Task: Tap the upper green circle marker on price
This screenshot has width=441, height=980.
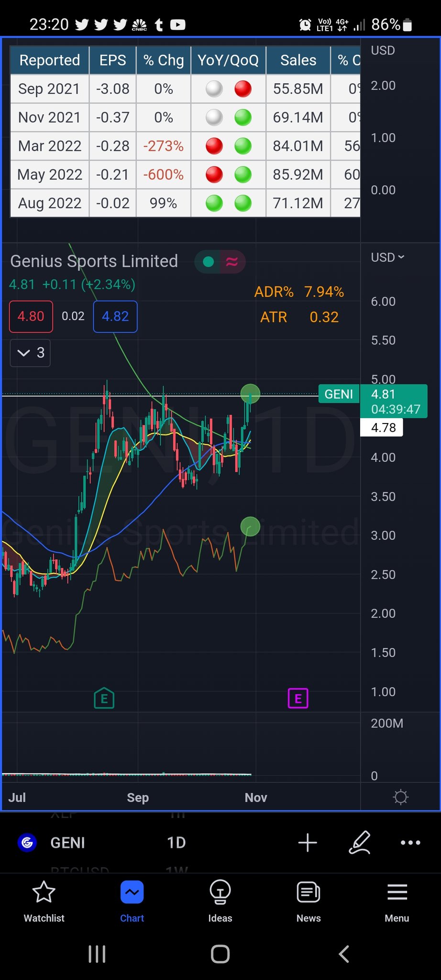Action: (250, 394)
